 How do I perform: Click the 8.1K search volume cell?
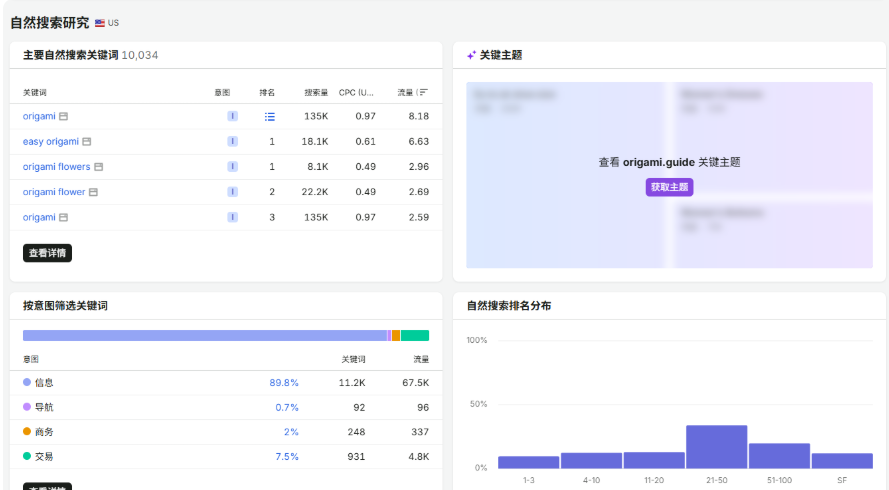(x=318, y=167)
